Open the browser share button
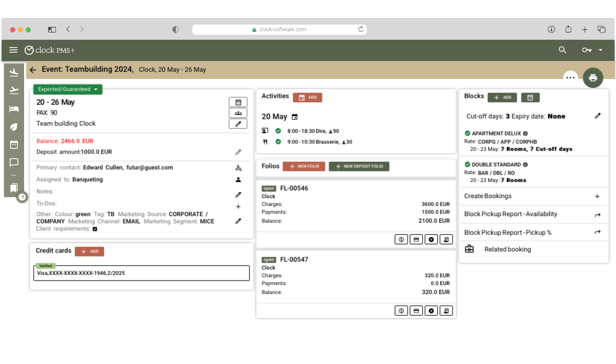 click(x=568, y=29)
